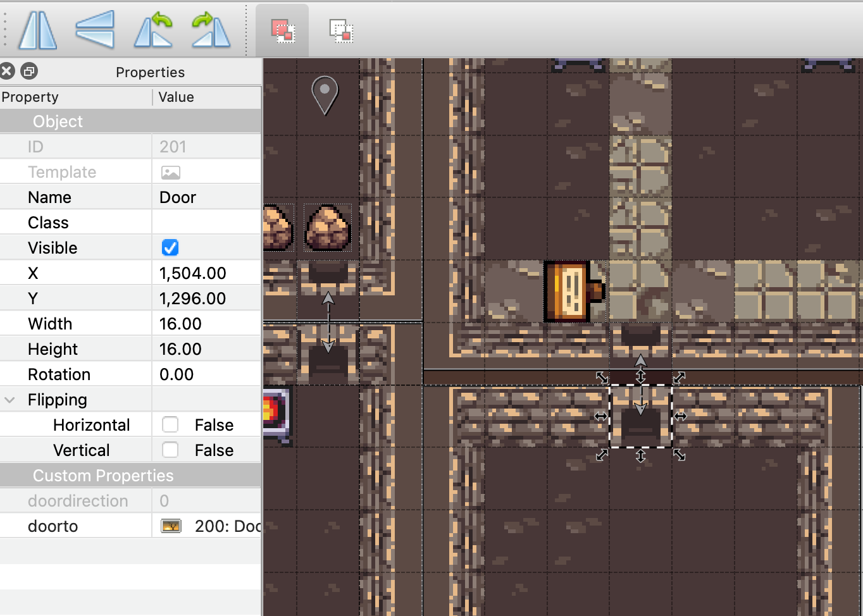The width and height of the screenshot is (863, 616).
Task: Click the map pin marker object
Action: [325, 94]
